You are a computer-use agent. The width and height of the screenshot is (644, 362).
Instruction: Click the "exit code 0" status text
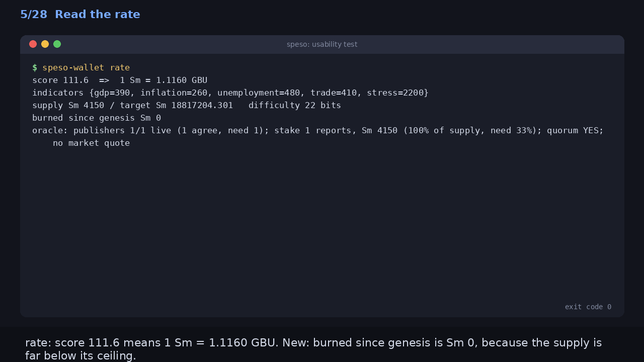(x=588, y=307)
